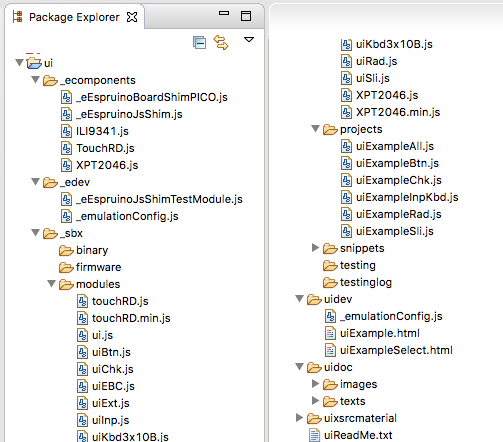Screen dimensions: 503x442
Task: Select XPT2046.js in modules list
Action: (x=387, y=95)
